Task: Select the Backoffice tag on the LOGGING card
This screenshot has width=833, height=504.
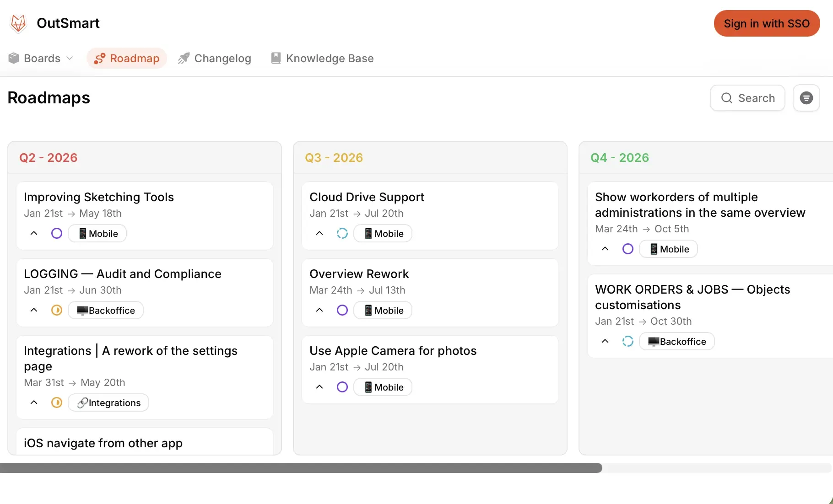Action: (106, 310)
